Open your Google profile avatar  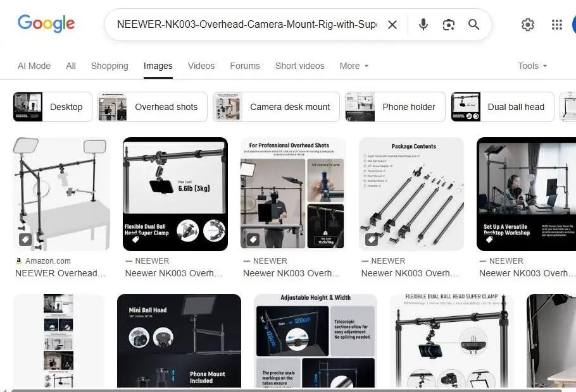pyautogui.click(x=573, y=25)
